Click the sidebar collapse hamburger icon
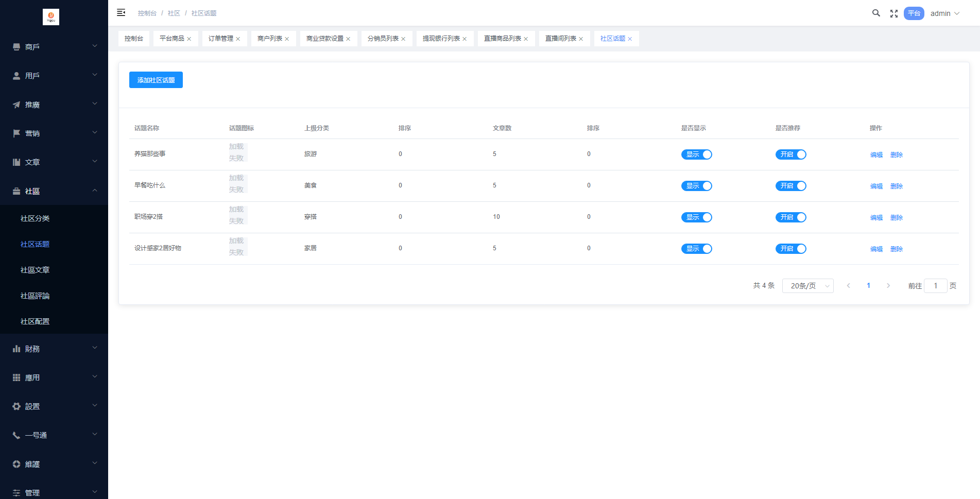 point(121,13)
